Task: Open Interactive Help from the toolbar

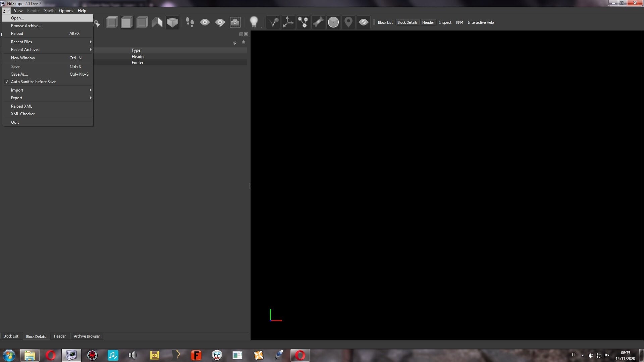Action: (x=481, y=22)
